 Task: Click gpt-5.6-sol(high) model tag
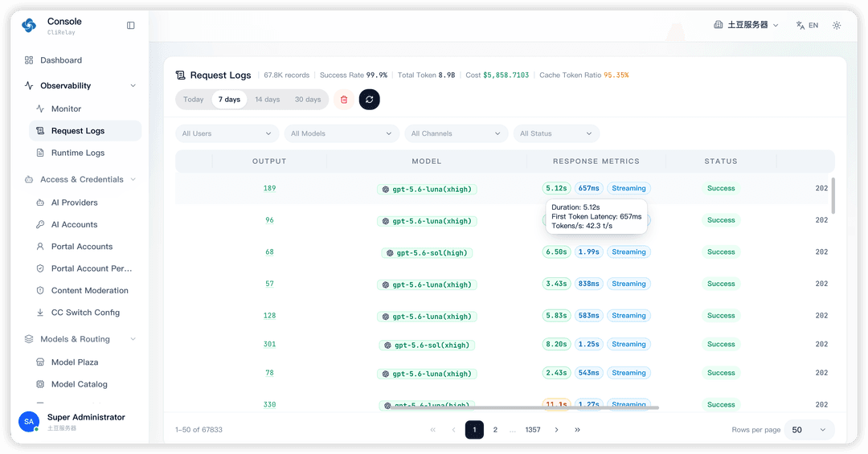pos(427,254)
